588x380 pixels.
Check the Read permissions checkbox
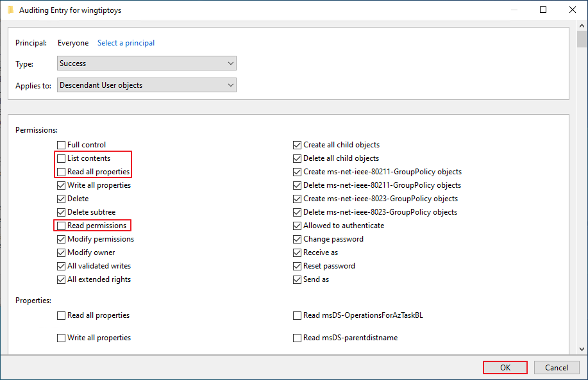tap(61, 226)
